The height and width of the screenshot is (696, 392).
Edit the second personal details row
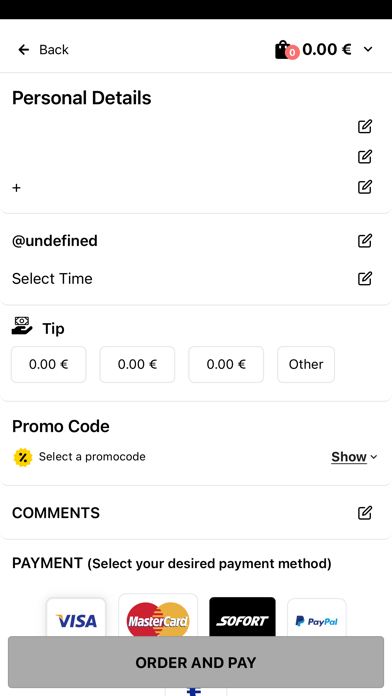pos(364,157)
